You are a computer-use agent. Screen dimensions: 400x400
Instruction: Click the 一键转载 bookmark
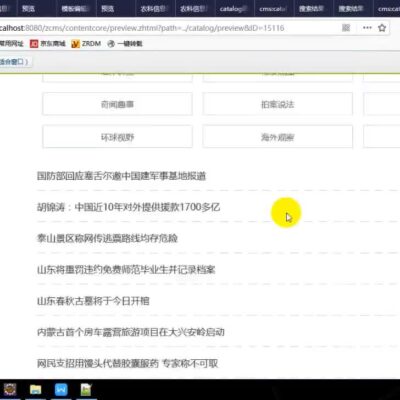pyautogui.click(x=125, y=43)
